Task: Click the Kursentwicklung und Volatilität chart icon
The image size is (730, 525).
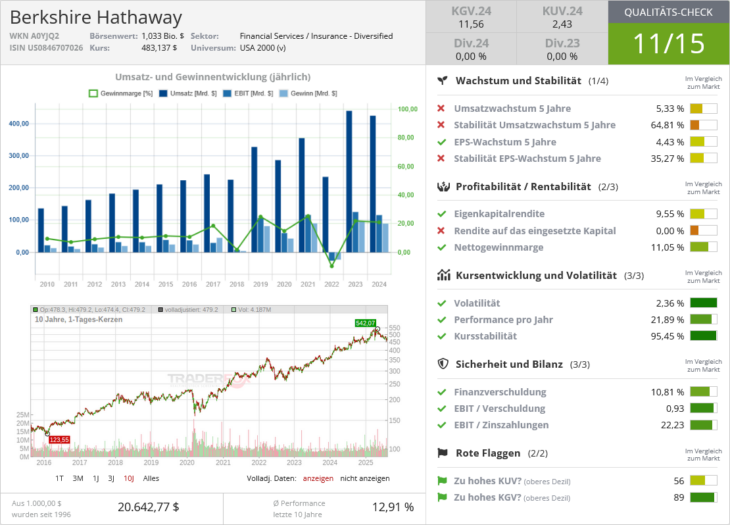Action: (x=444, y=275)
